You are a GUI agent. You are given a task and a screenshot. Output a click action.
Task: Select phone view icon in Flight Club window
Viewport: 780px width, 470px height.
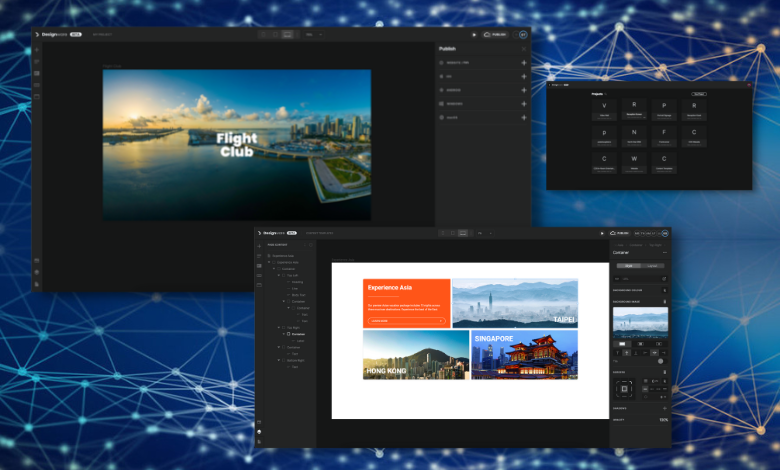click(264, 34)
